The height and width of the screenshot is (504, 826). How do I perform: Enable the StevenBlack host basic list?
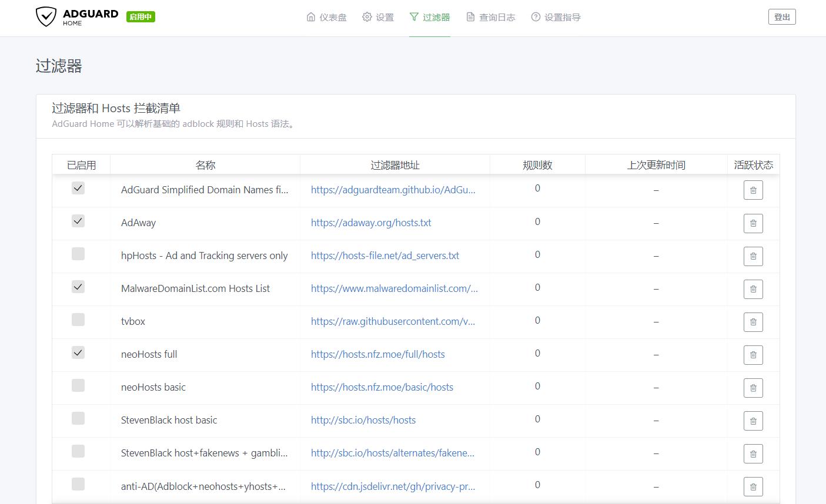click(79, 418)
